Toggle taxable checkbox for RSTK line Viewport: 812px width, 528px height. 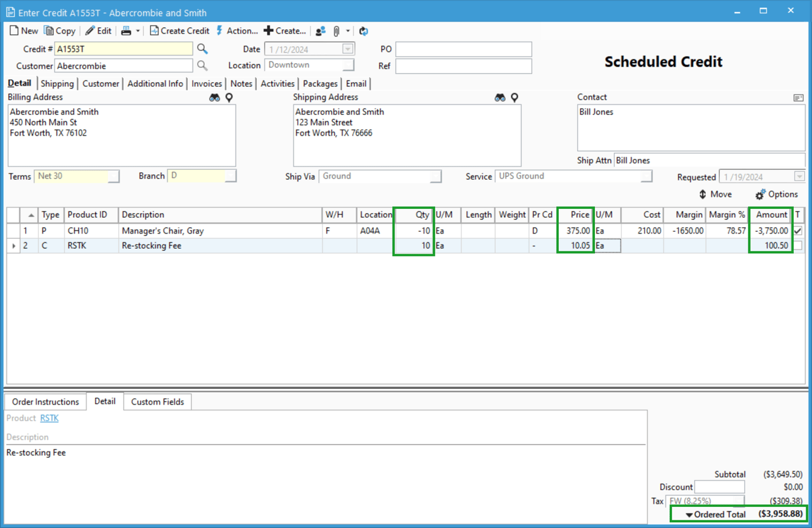click(x=798, y=245)
